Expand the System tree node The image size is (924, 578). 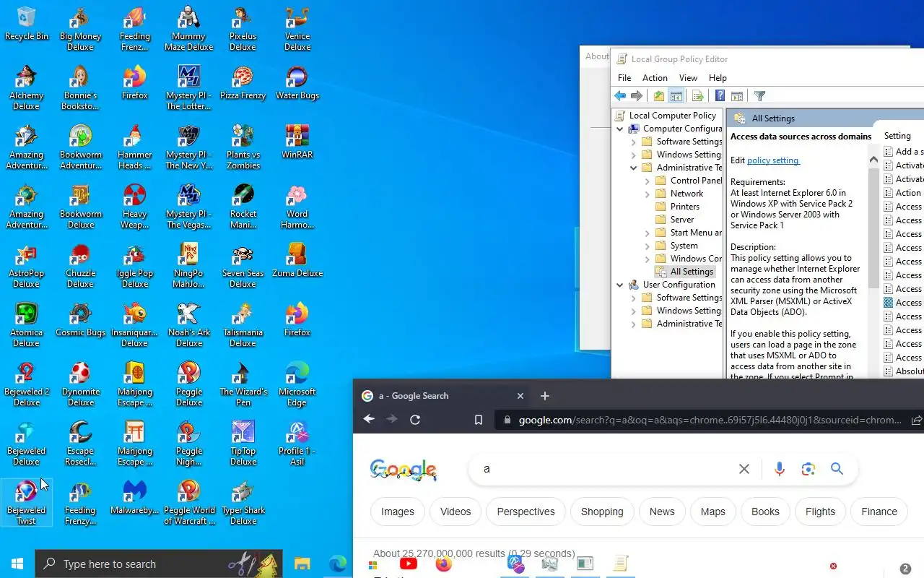[647, 246]
